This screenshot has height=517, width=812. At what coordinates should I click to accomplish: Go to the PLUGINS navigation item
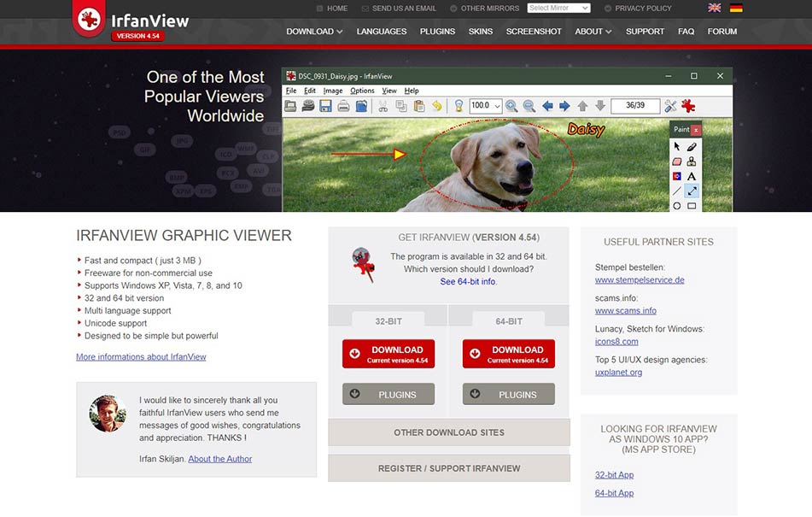pyautogui.click(x=437, y=31)
